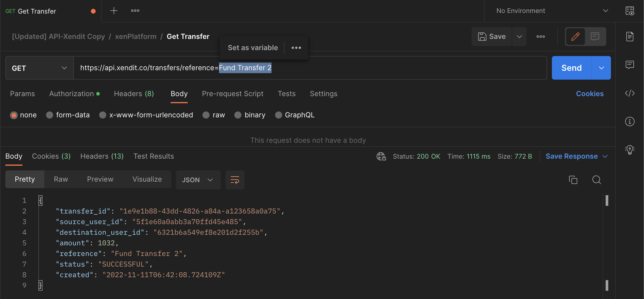Open the Comments panel from right sidebar
This screenshot has height=299, width=644.
click(630, 65)
